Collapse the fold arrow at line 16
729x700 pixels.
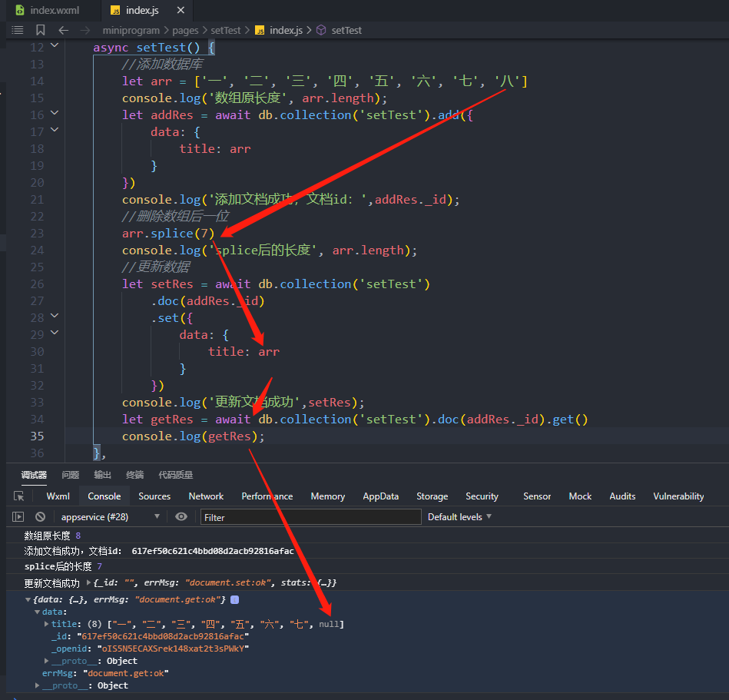click(x=55, y=112)
